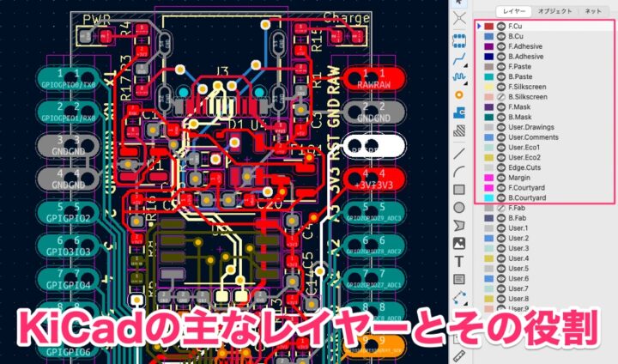Choose the Add Image tool

[459, 243]
